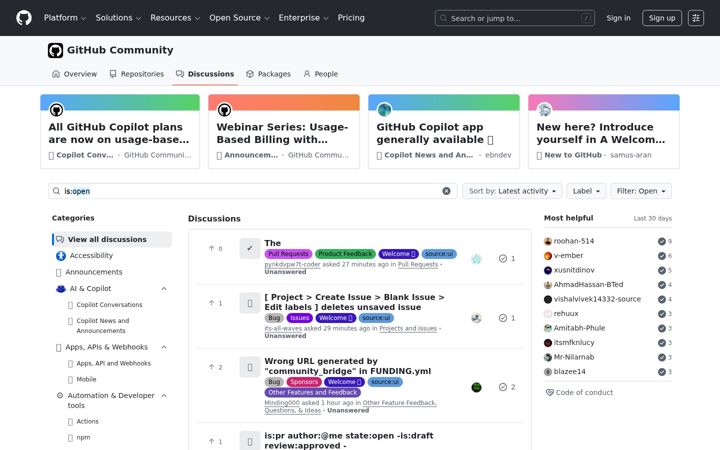720x450 pixels.
Task: Open the Solutions dropdown menu
Action: [118, 18]
